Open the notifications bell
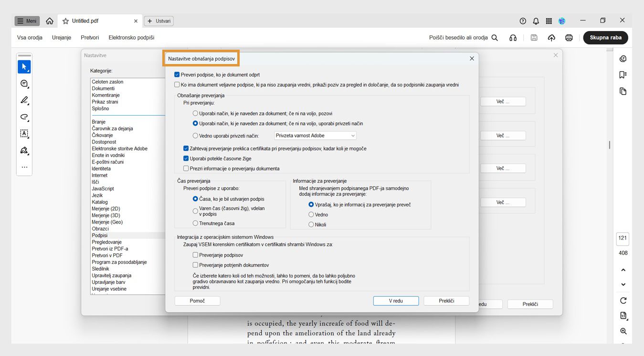Image resolution: width=644 pixels, height=356 pixels. (536, 21)
